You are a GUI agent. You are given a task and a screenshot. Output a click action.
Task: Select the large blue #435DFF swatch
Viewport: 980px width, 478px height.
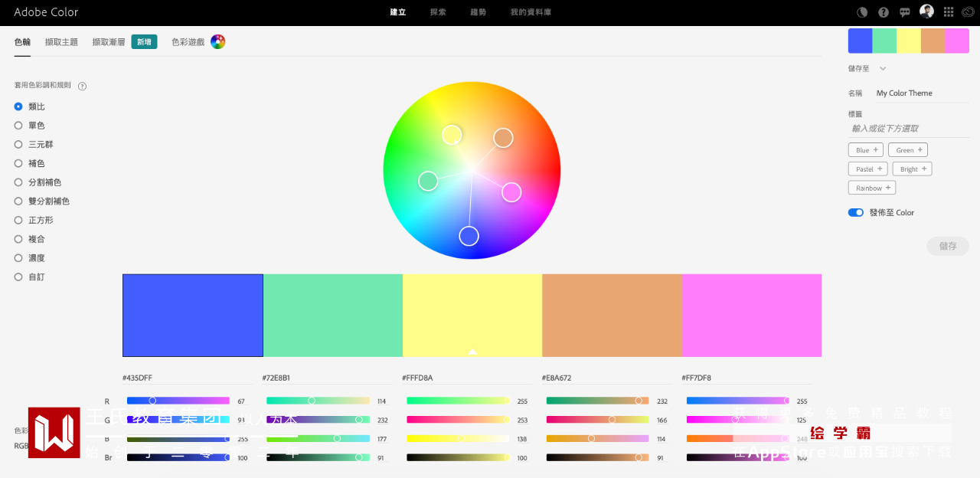point(193,316)
